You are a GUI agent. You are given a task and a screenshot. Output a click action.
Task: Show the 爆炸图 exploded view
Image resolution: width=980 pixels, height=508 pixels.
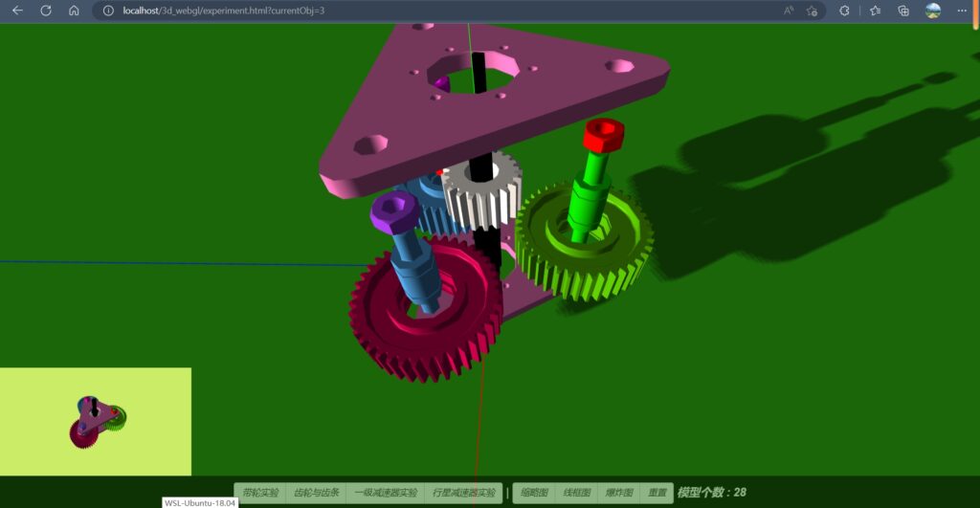619,493
